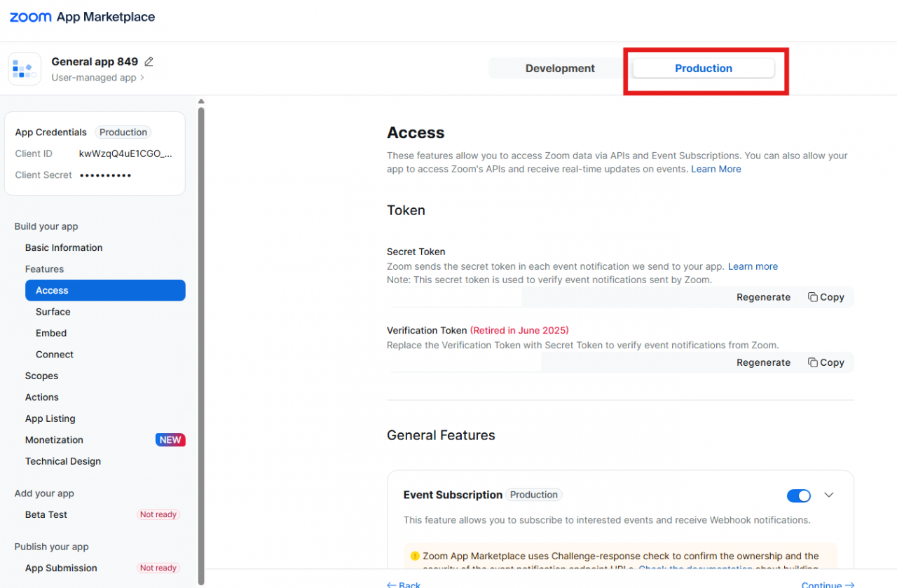
Task: Expand the Event Subscription chevron
Action: [x=829, y=495]
